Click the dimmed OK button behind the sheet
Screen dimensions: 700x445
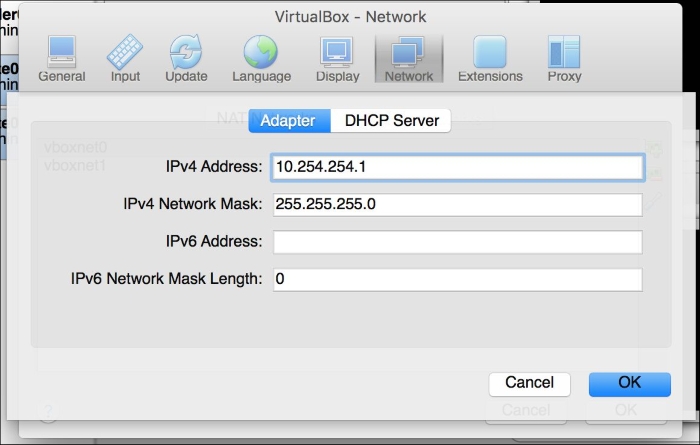pos(626,410)
